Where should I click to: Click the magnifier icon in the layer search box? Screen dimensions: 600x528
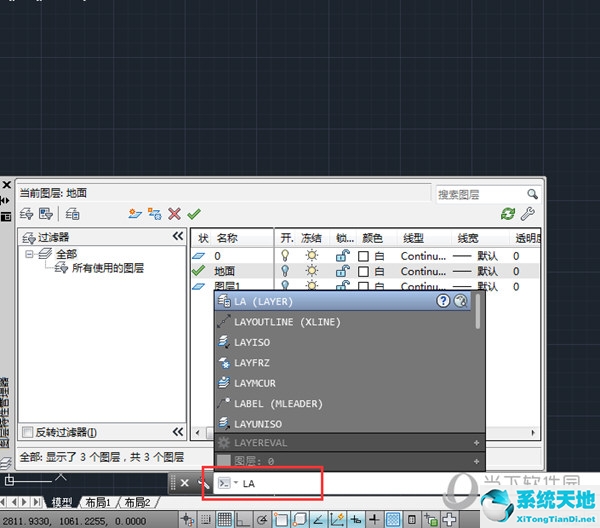tap(532, 194)
